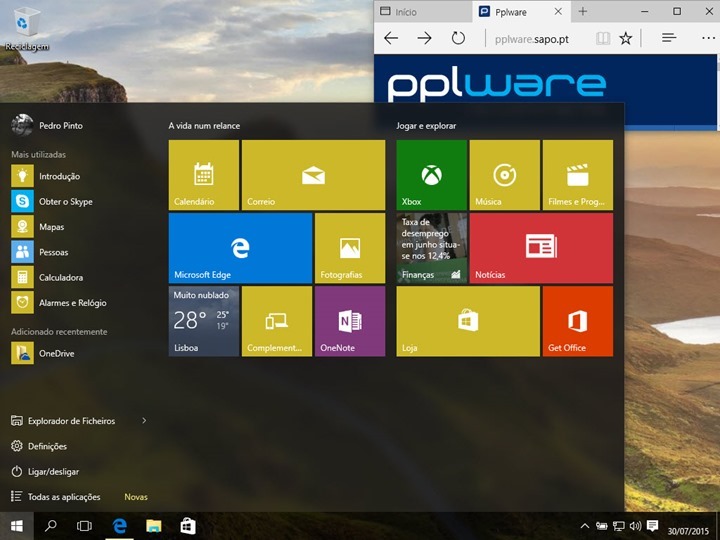
Task: Close the Pplware tab in Edge
Action: click(558, 12)
